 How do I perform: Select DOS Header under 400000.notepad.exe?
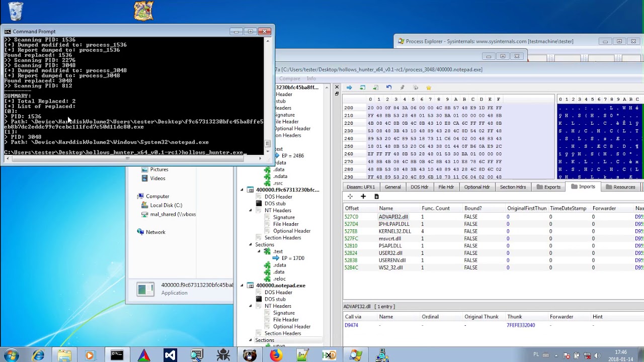pos(278,293)
